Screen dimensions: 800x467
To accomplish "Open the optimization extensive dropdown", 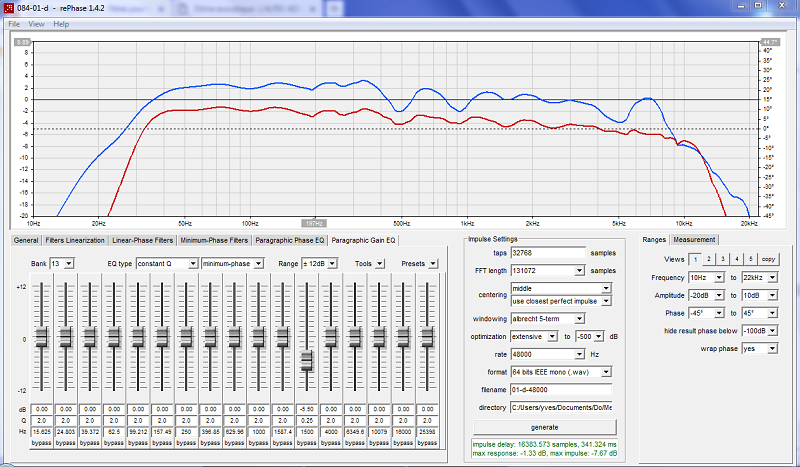I will (x=553, y=336).
